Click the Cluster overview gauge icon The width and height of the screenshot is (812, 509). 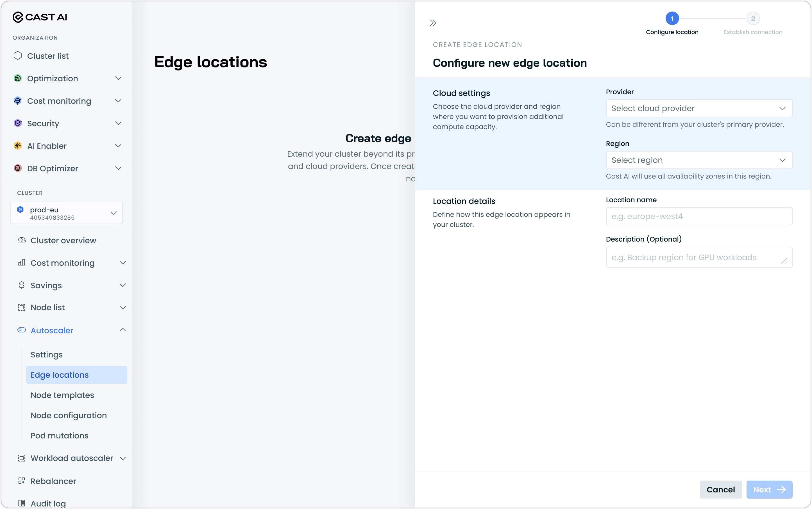pyautogui.click(x=22, y=240)
